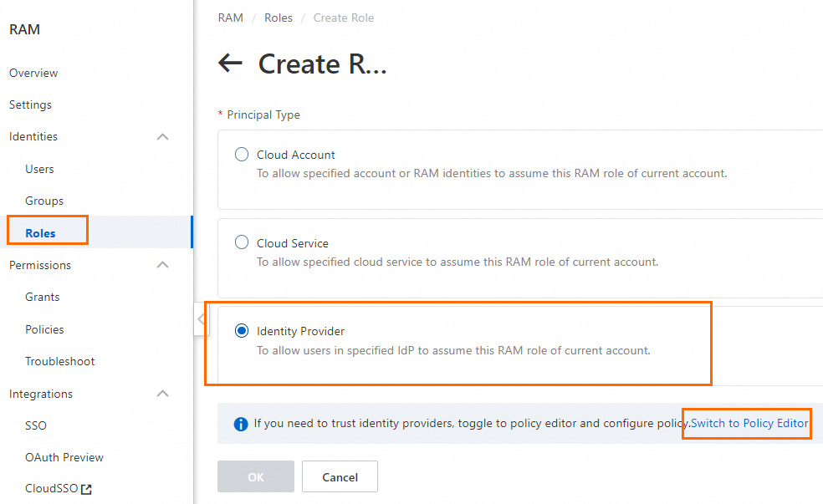Click the Roles breadcrumb link
The image size is (823, 504).
(x=279, y=18)
